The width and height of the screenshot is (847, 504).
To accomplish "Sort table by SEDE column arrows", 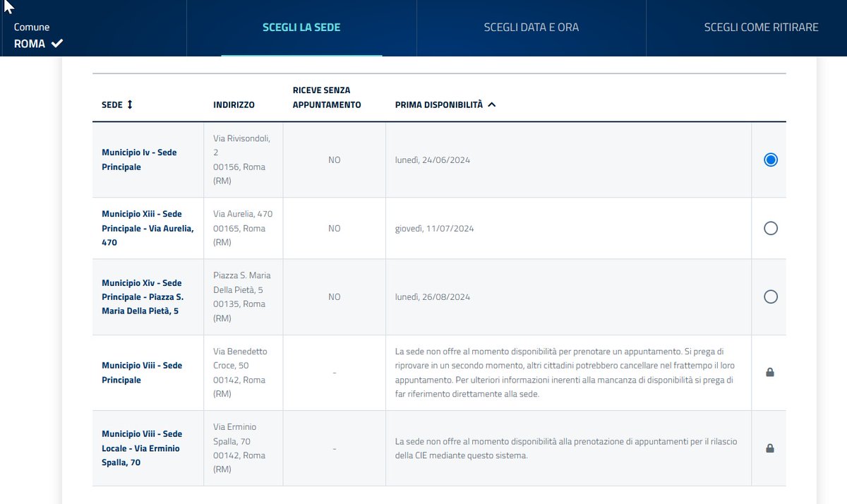I will (x=129, y=104).
